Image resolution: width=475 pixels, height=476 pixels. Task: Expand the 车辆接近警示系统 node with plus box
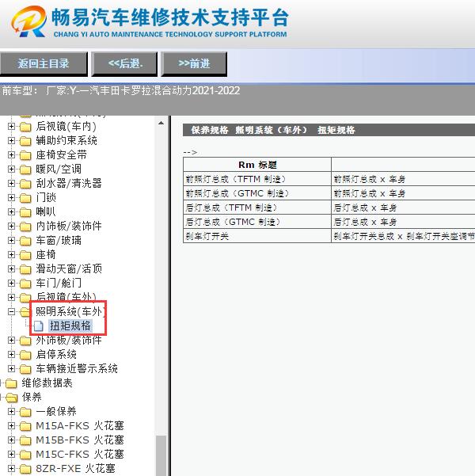coord(11,369)
